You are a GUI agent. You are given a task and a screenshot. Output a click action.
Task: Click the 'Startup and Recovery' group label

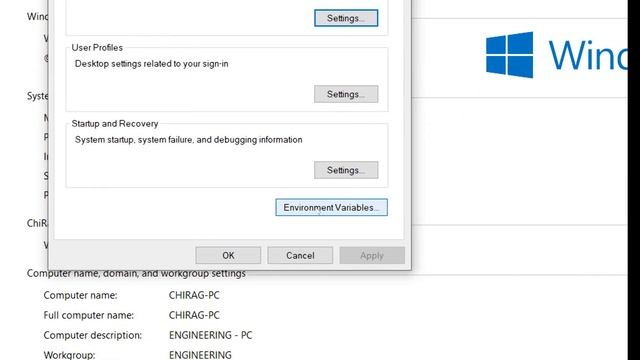coord(115,123)
